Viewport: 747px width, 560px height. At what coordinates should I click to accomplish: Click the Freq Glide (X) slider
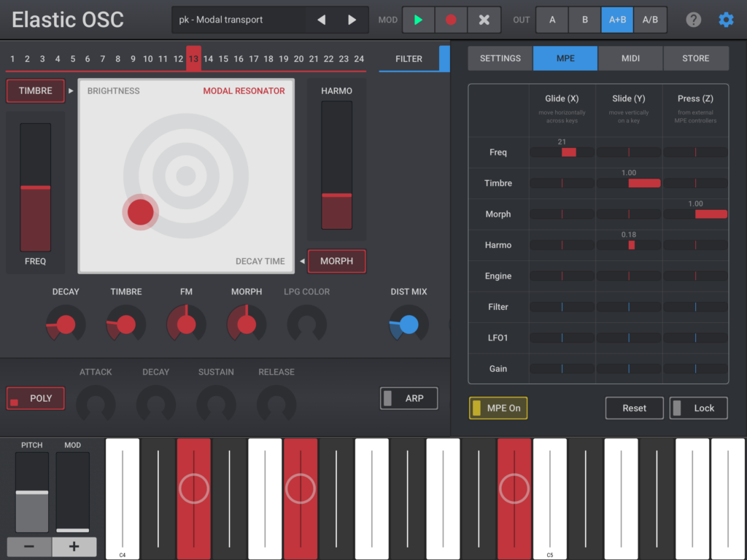[x=562, y=152]
